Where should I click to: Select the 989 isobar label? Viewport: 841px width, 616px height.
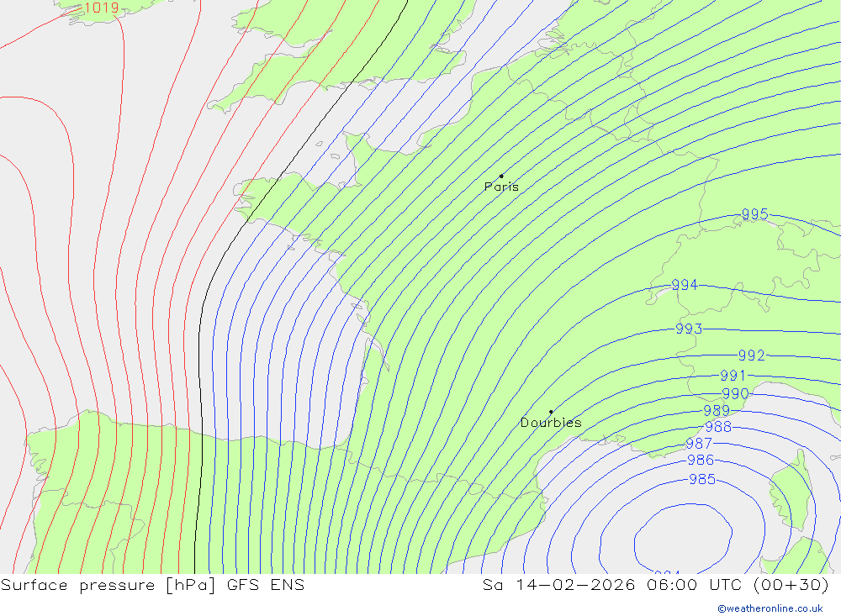(717, 410)
